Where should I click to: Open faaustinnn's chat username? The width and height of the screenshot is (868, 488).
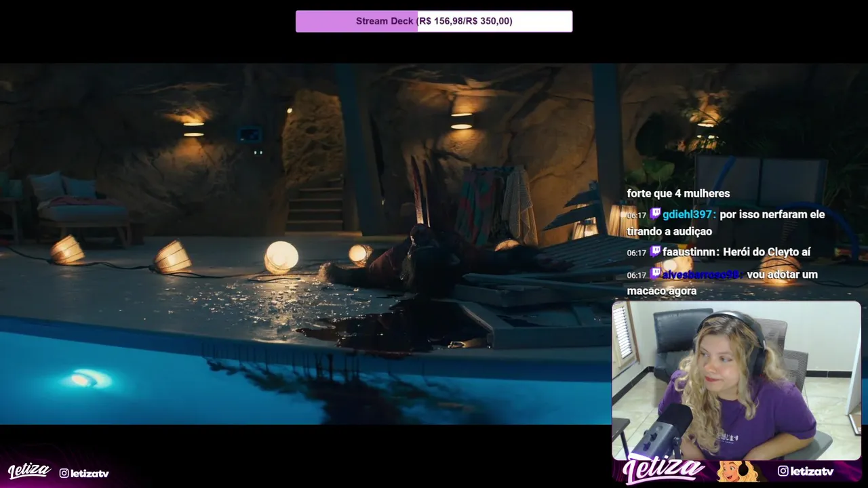pos(690,252)
